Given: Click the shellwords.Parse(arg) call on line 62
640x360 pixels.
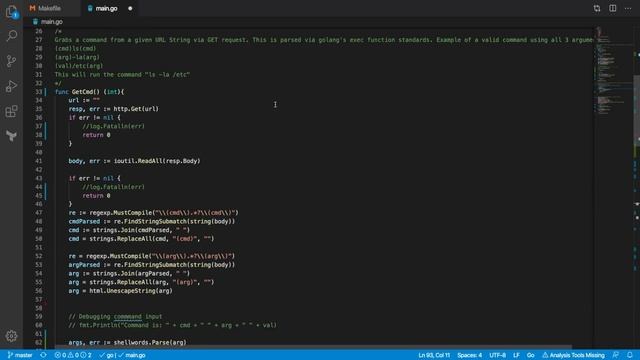Looking at the screenshot, I should tap(150, 342).
